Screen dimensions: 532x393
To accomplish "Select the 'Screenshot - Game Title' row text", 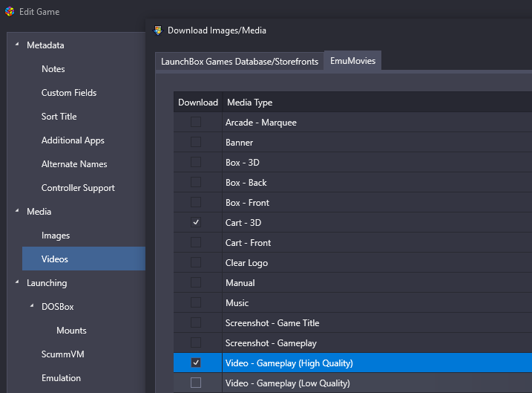I will point(272,323).
